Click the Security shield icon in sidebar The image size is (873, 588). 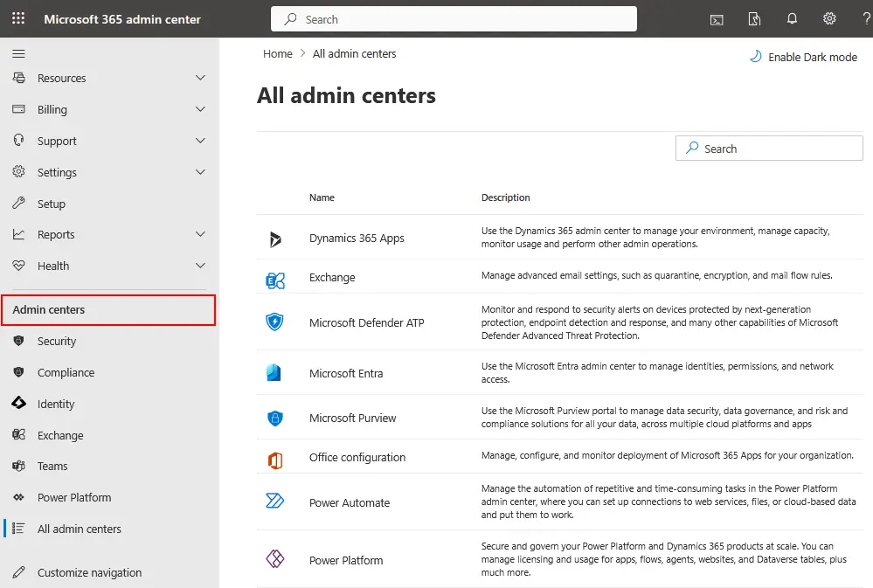(18, 341)
